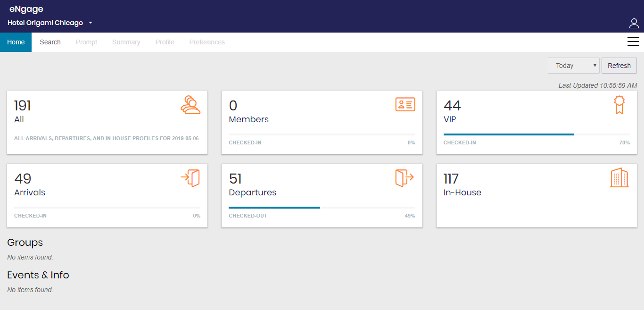Click the VIP ribbon badge icon
The height and width of the screenshot is (310, 644).
[x=619, y=105]
